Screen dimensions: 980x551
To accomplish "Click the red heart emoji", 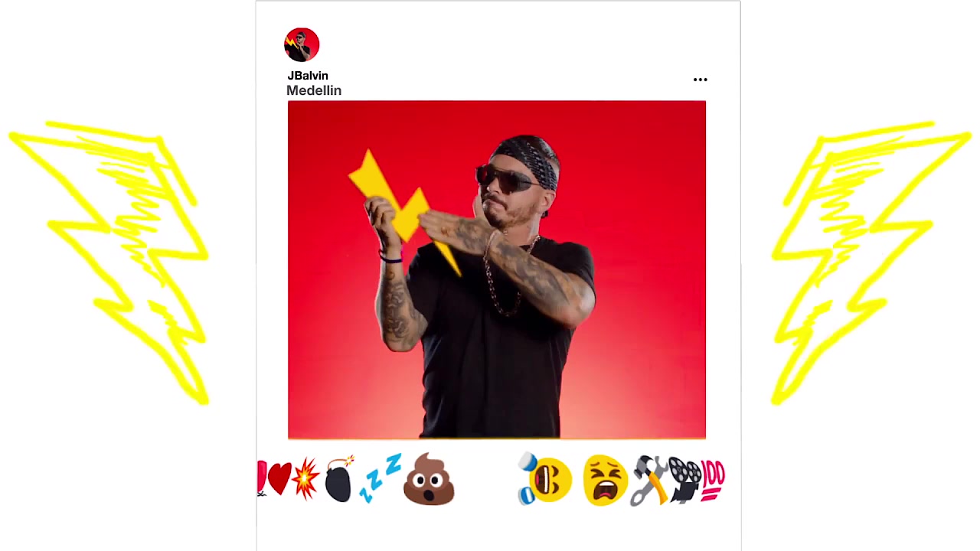I will (280, 478).
